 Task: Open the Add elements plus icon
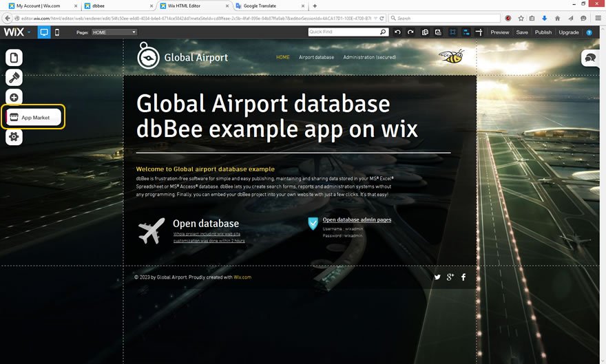(x=14, y=97)
